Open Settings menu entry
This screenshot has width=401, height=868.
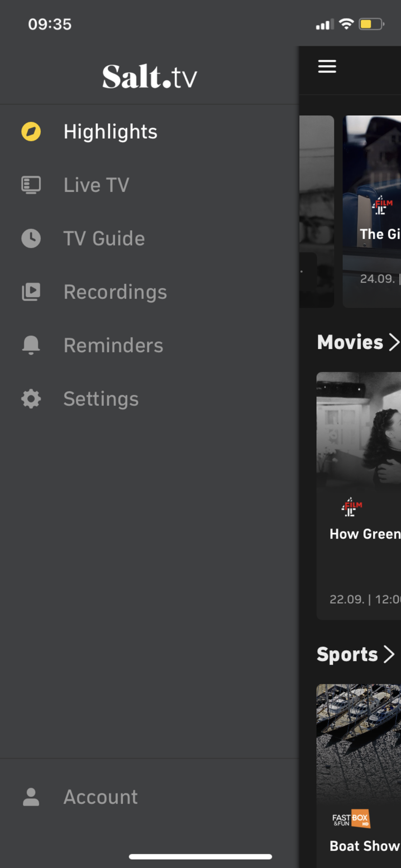tap(149, 398)
